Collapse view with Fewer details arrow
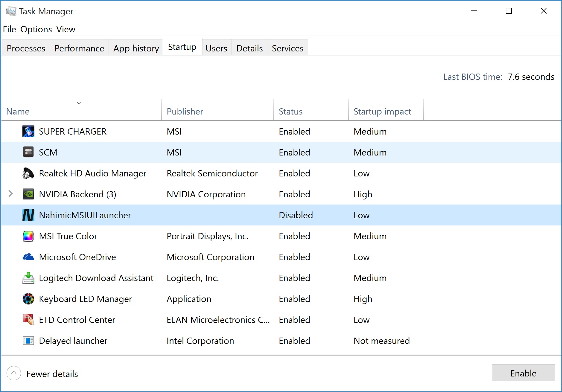Viewport: 562px width, 392px height. click(14, 373)
